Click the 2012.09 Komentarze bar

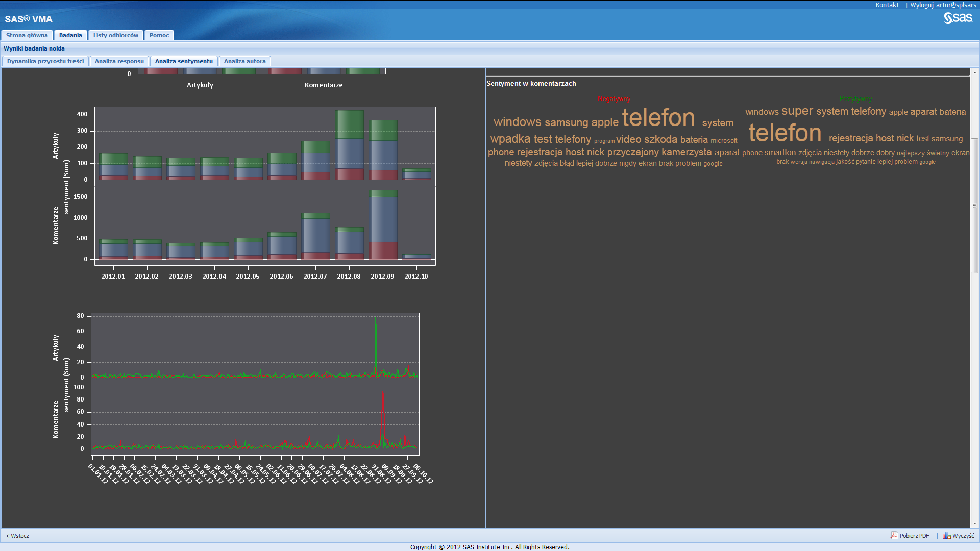tap(383, 224)
